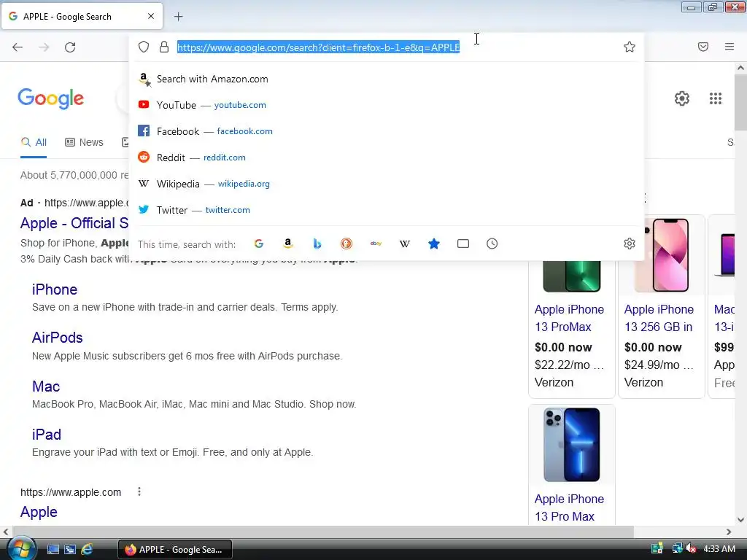Switch to the News results tab

[85, 142]
